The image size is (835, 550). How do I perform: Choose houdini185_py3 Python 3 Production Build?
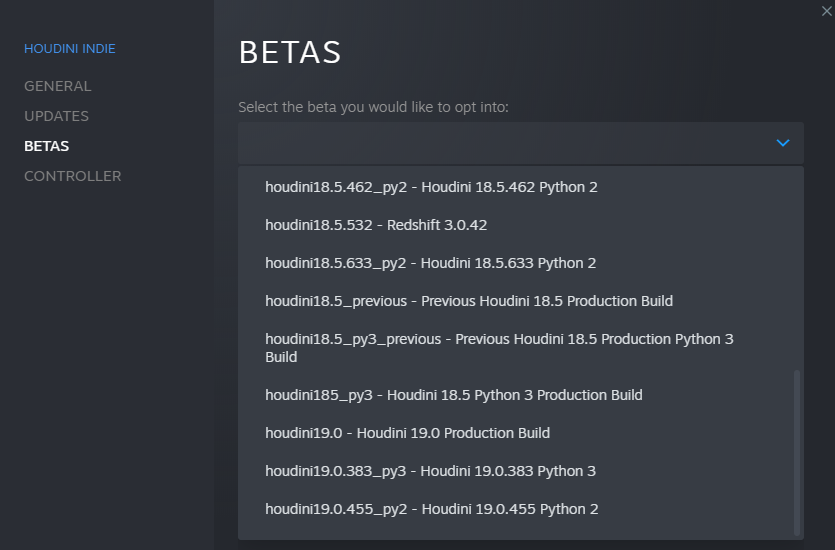pos(454,395)
